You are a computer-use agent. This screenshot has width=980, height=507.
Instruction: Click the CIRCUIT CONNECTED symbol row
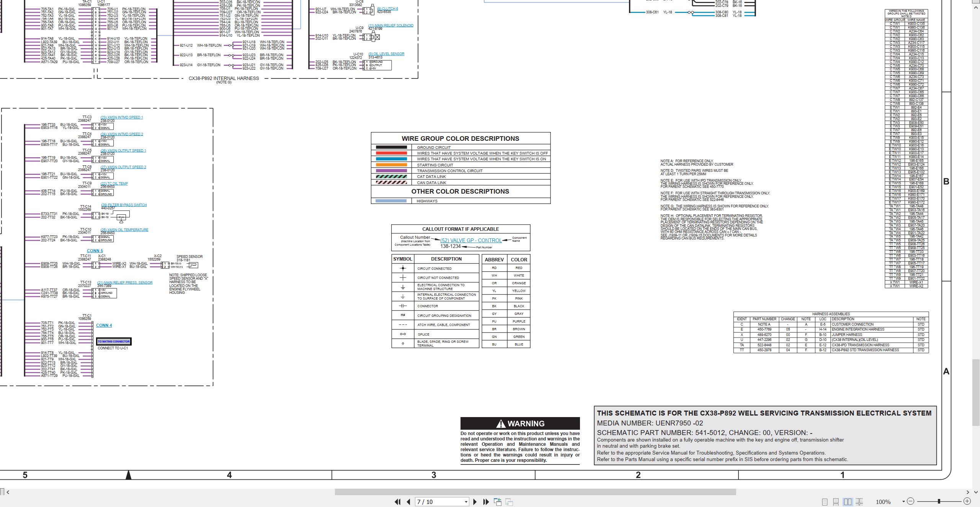(435, 268)
